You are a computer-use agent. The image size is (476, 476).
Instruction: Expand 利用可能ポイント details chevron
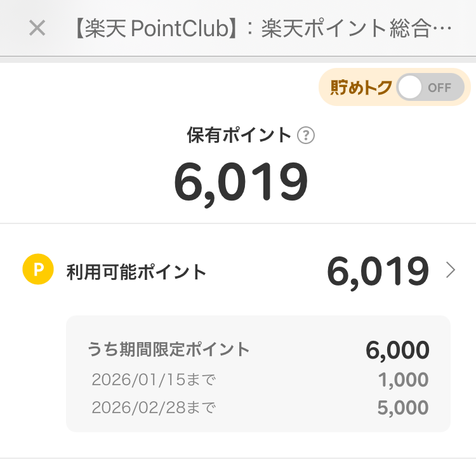451,270
